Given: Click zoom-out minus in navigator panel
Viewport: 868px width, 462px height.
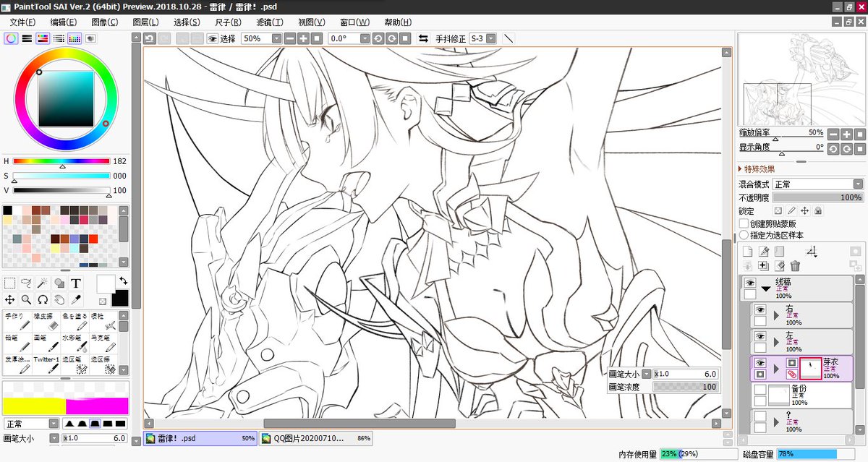Looking at the screenshot, I should click(x=833, y=134).
